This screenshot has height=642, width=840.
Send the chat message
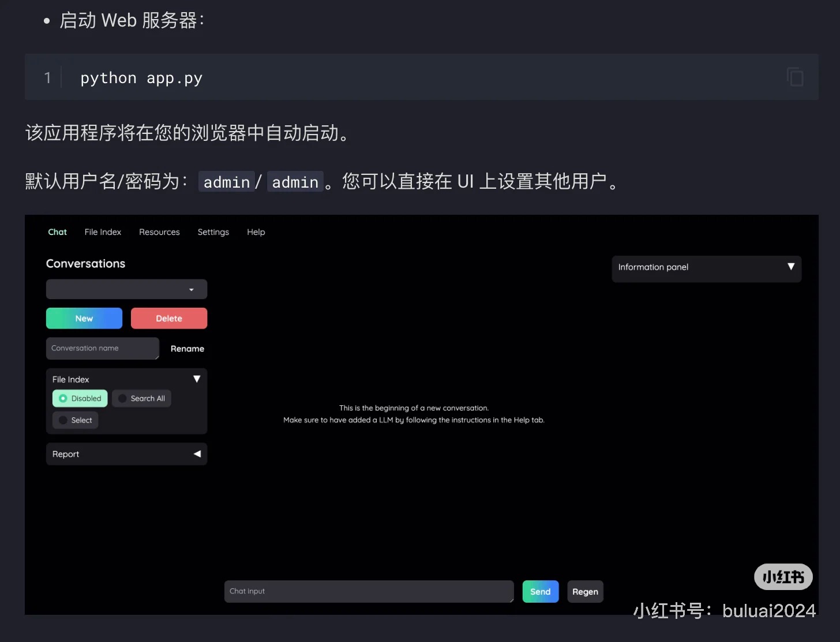coord(541,591)
